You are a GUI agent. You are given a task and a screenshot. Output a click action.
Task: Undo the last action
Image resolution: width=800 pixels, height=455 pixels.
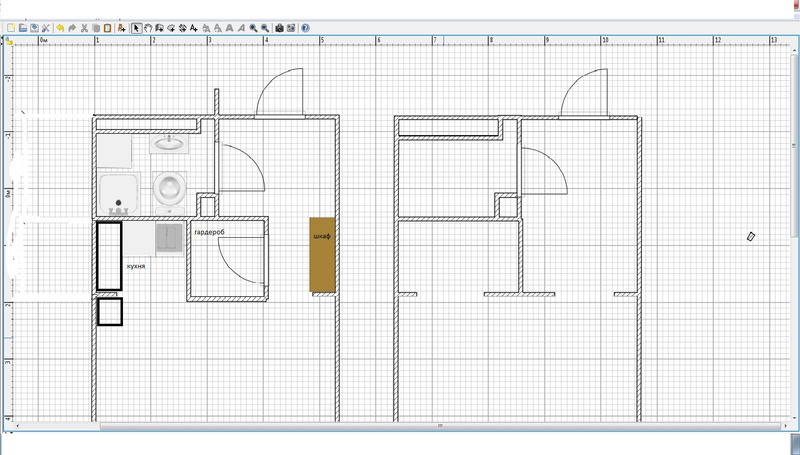click(x=60, y=28)
